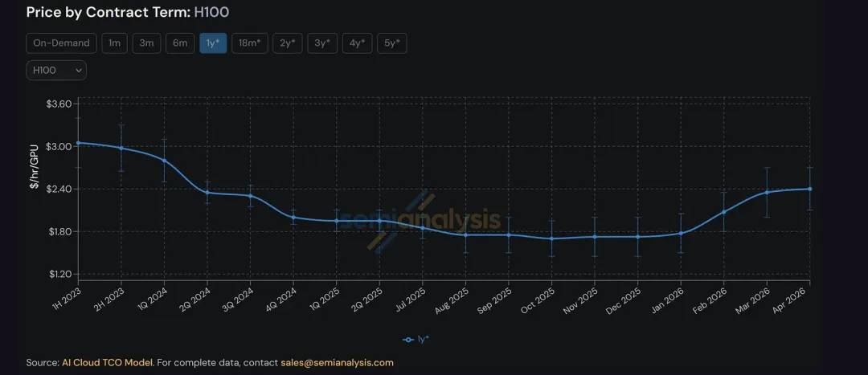Open the H100 GPU model dropdown
This screenshot has height=375, width=868.
pyautogui.click(x=56, y=70)
